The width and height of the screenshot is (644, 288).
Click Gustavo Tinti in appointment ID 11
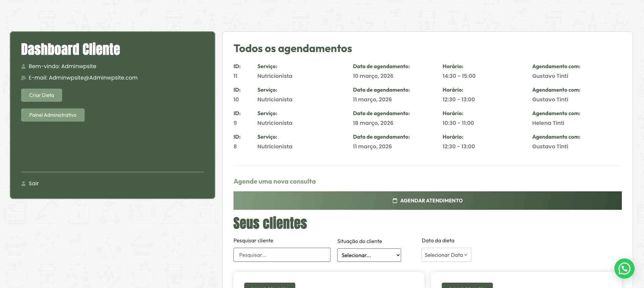[x=550, y=76]
